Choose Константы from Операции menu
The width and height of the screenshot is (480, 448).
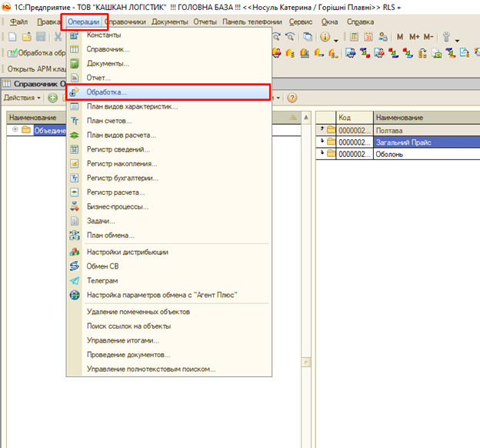click(169, 35)
